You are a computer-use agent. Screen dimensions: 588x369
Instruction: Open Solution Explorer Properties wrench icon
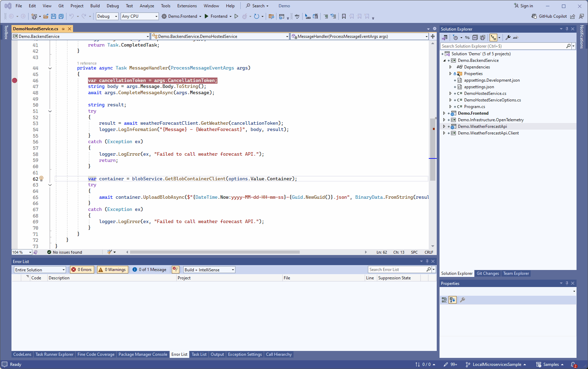[x=508, y=38]
